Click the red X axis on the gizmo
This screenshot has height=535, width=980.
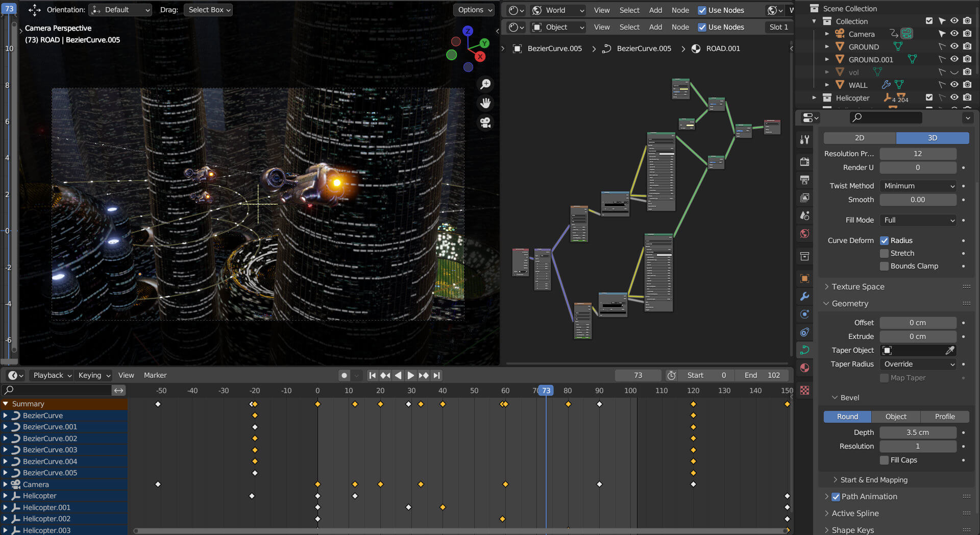point(480,57)
